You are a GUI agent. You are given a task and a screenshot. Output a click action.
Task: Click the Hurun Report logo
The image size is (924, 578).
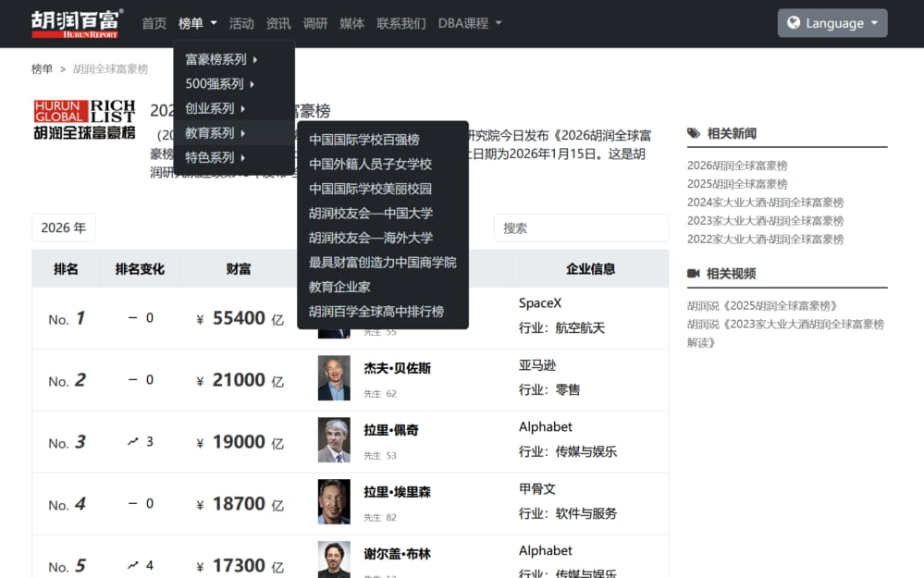point(77,23)
